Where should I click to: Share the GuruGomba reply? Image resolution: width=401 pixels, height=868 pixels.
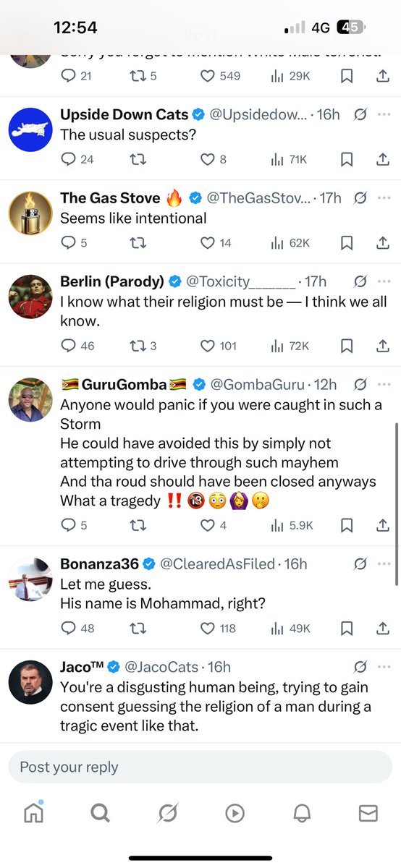(384, 525)
